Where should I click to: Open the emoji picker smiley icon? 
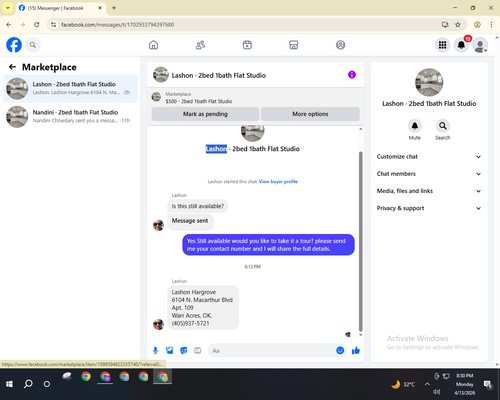(340, 350)
